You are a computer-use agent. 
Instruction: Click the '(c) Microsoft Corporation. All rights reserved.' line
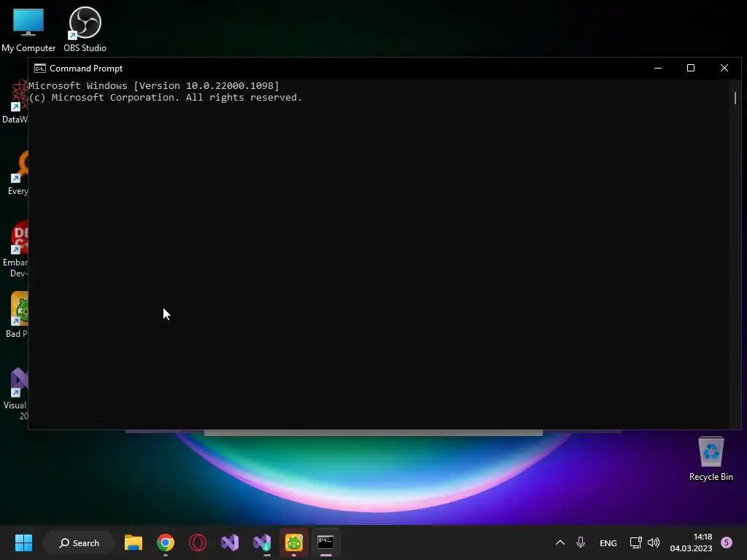[x=166, y=98]
